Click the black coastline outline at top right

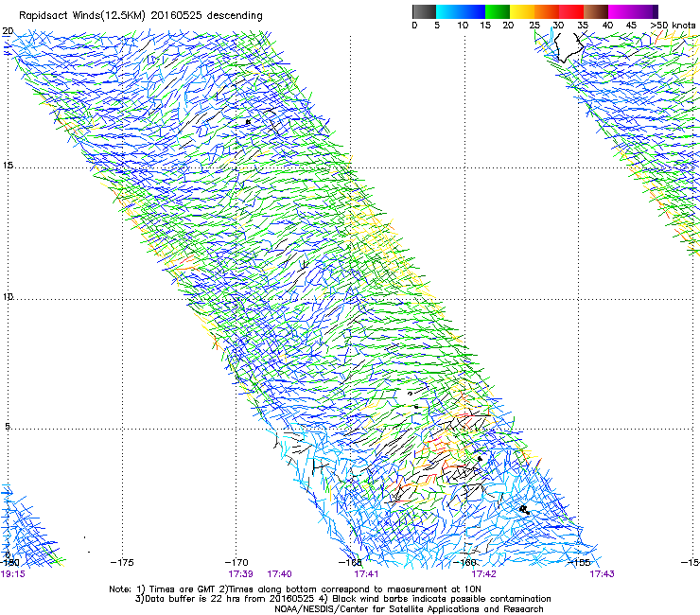568,47
